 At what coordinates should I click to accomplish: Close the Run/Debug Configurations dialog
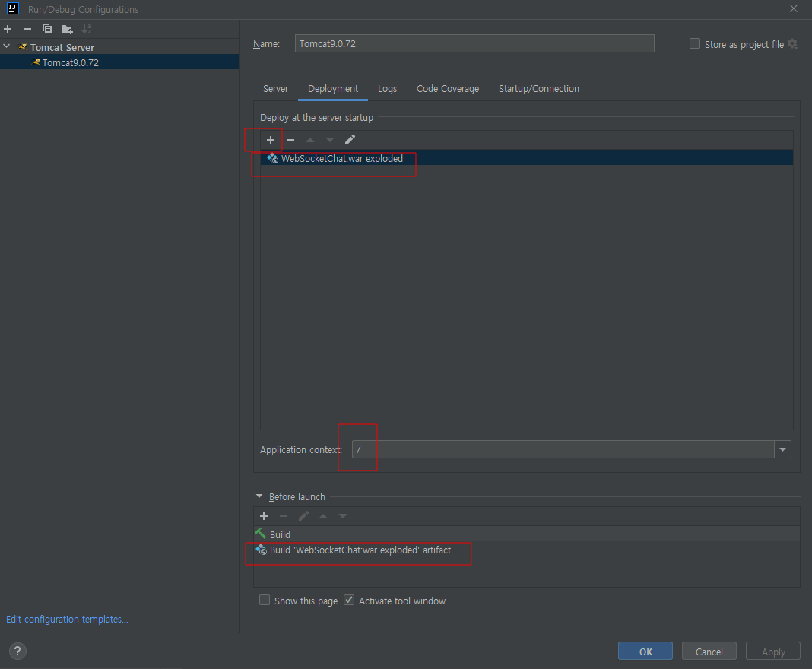(x=793, y=9)
